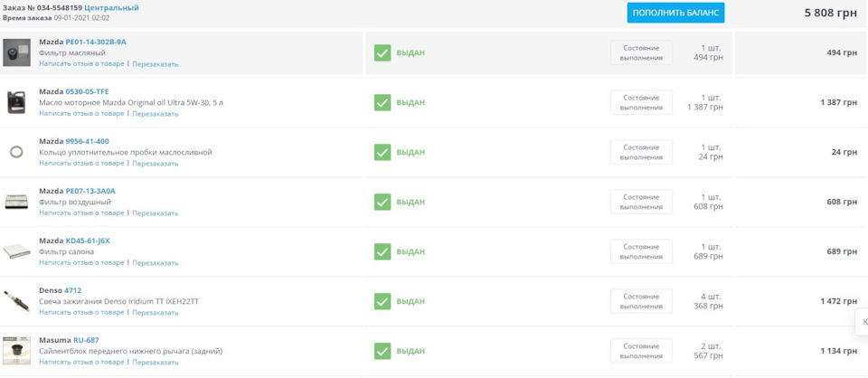Click the sealing ring product image
The height and width of the screenshot is (378, 868).
tap(16, 152)
